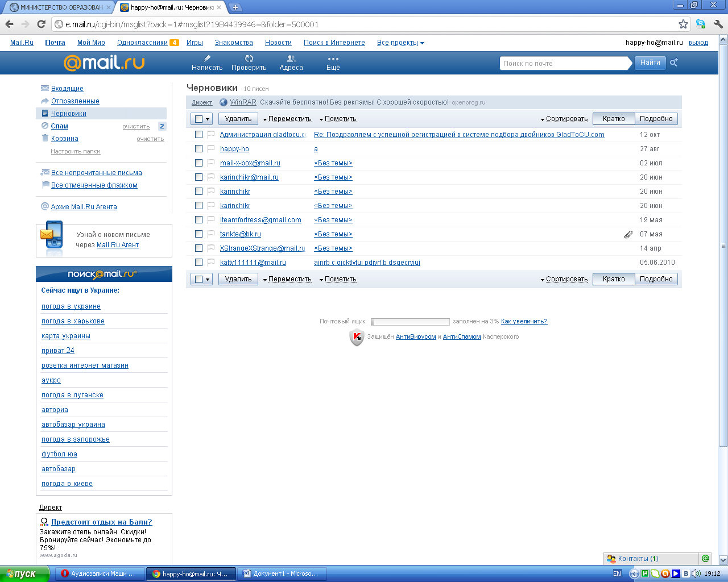Open Отправленные sent folder
The image size is (728, 582).
[75, 101]
